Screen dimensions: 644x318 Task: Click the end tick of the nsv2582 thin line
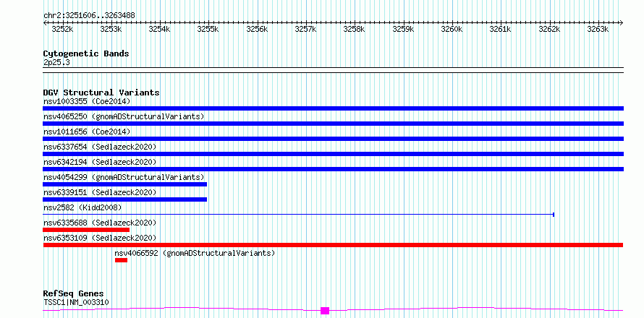[554, 215]
